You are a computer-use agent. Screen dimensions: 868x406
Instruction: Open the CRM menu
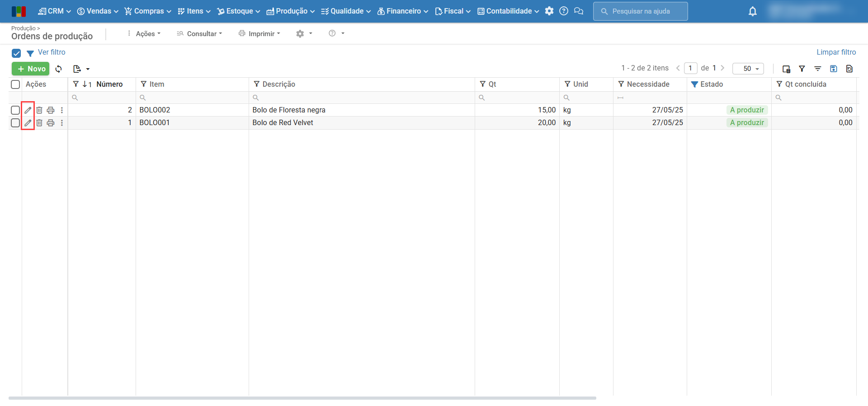(55, 11)
